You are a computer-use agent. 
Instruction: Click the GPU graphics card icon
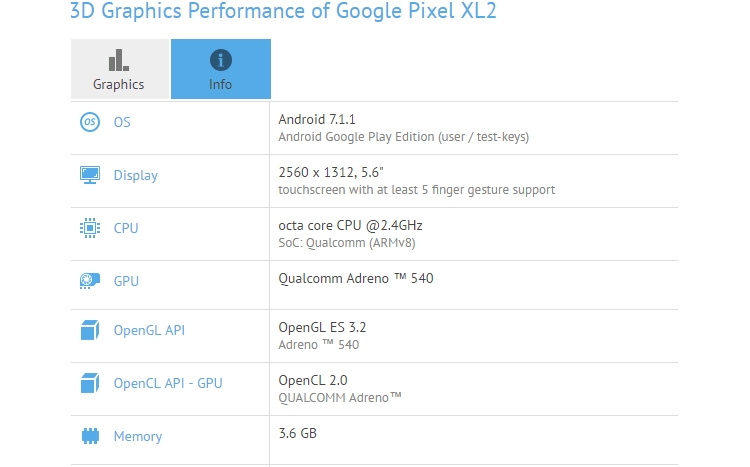point(90,281)
